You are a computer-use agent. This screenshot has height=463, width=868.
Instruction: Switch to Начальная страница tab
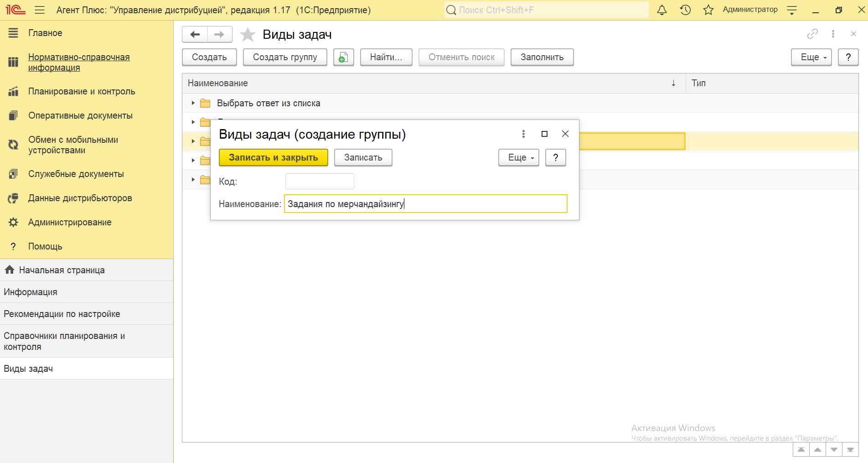pos(87,270)
